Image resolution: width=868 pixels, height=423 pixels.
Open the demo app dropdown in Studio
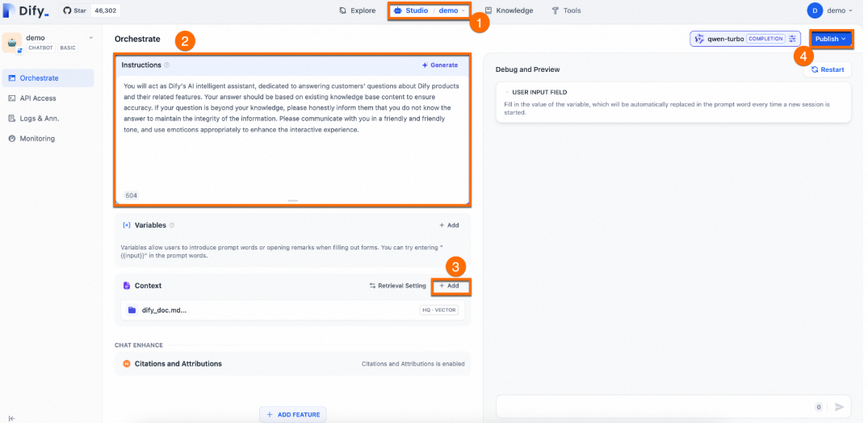451,10
